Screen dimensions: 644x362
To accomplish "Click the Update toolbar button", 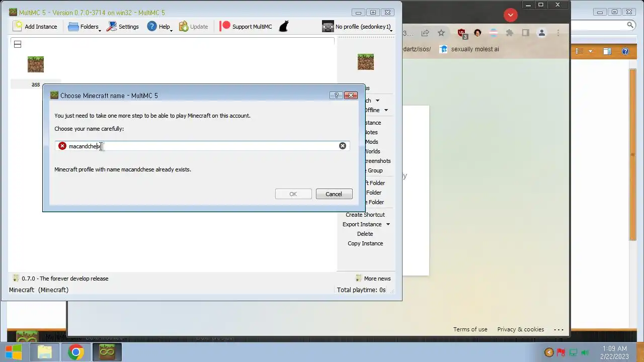I will (x=193, y=27).
